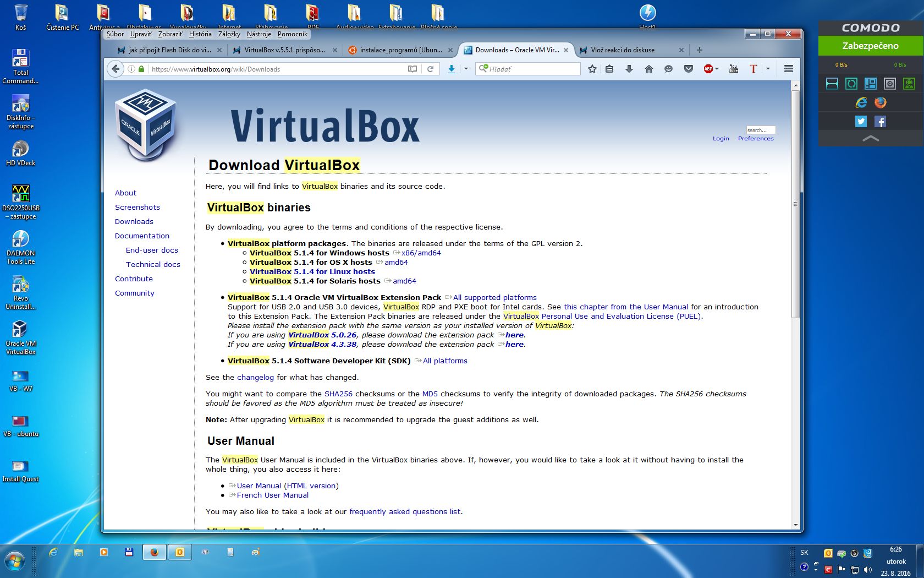Open the Windows Start orb
The width and height of the screenshot is (924, 578).
tap(15, 561)
